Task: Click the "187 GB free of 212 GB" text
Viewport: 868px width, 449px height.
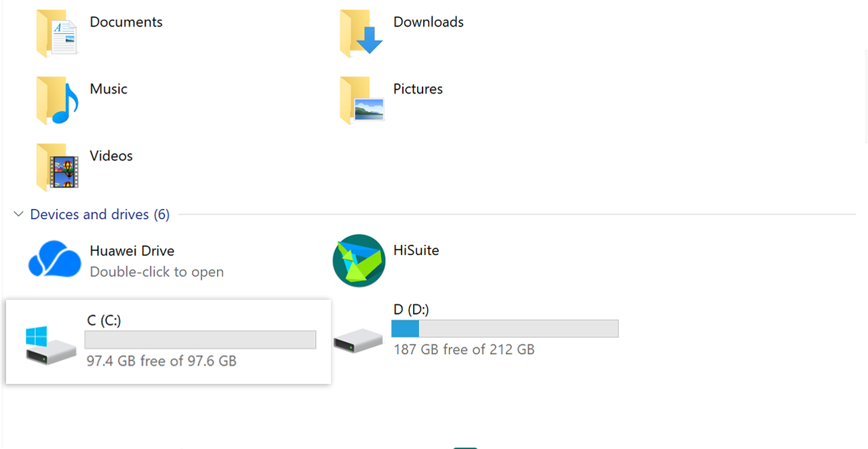Action: click(x=464, y=350)
